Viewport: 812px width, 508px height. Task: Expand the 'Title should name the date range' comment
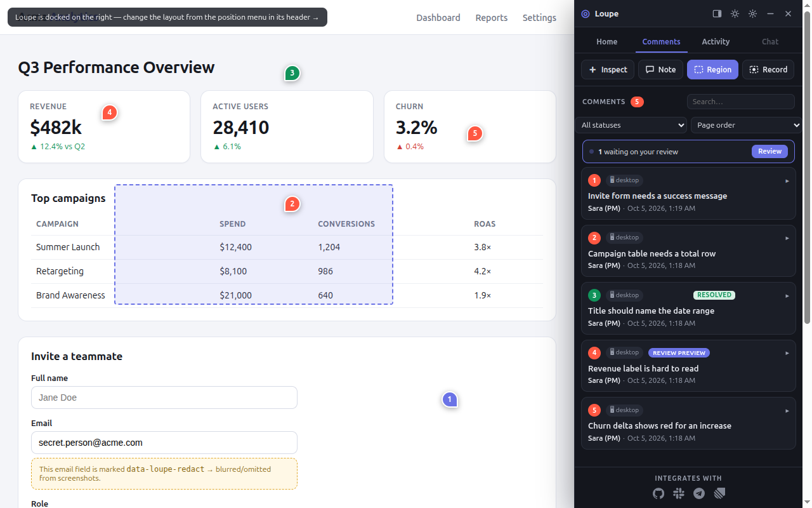787,296
